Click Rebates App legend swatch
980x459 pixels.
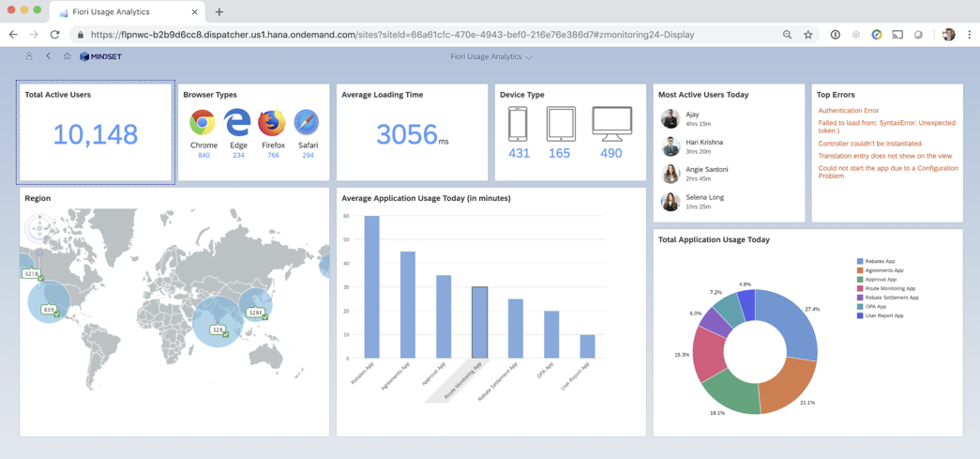[x=860, y=261]
